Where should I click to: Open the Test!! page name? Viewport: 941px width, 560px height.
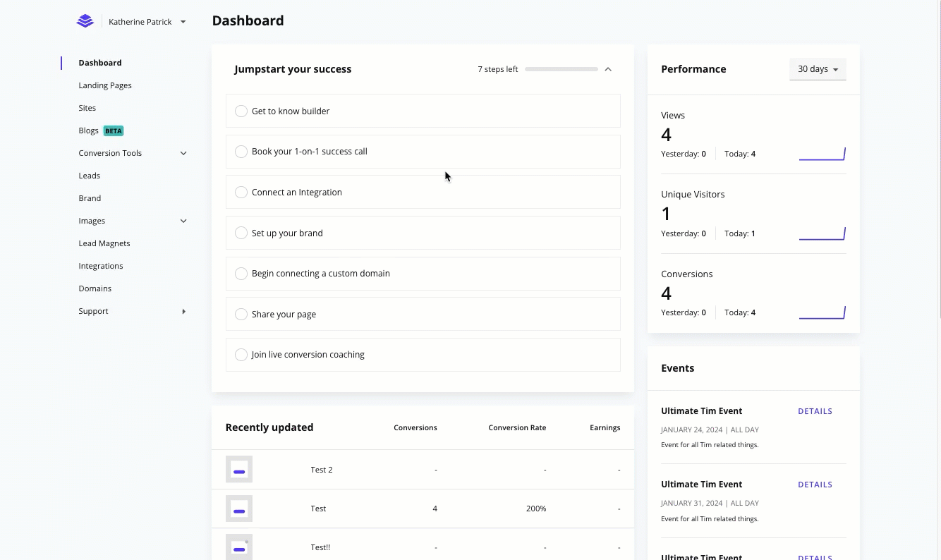pyautogui.click(x=320, y=547)
